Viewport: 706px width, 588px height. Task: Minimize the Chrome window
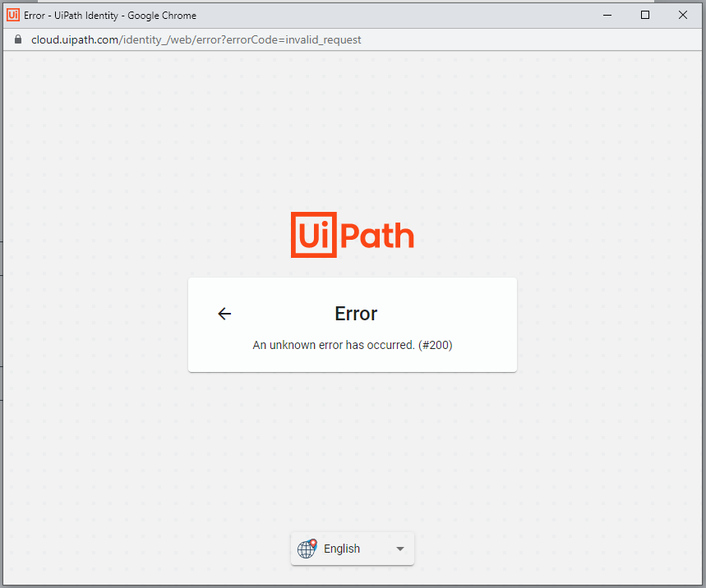[x=607, y=15]
